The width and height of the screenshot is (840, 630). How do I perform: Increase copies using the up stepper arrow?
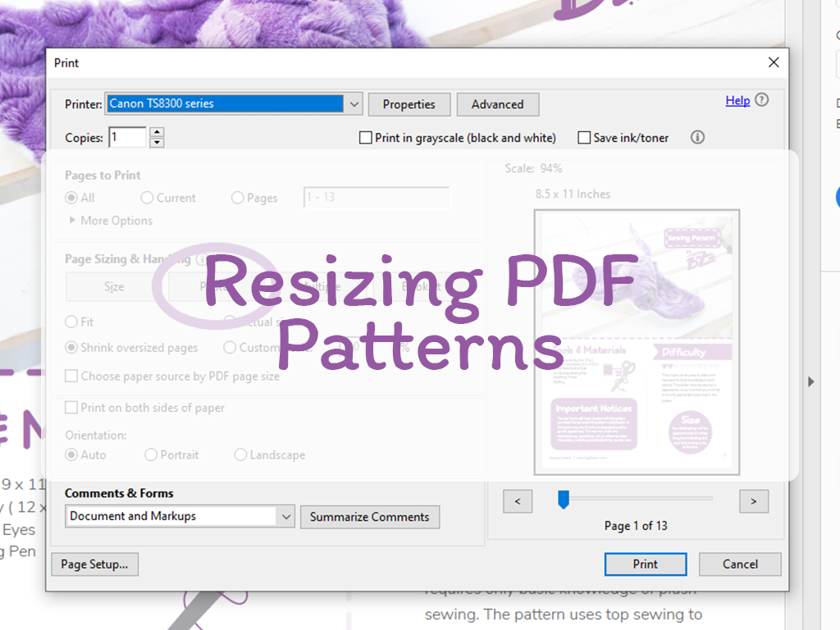pyautogui.click(x=156, y=132)
